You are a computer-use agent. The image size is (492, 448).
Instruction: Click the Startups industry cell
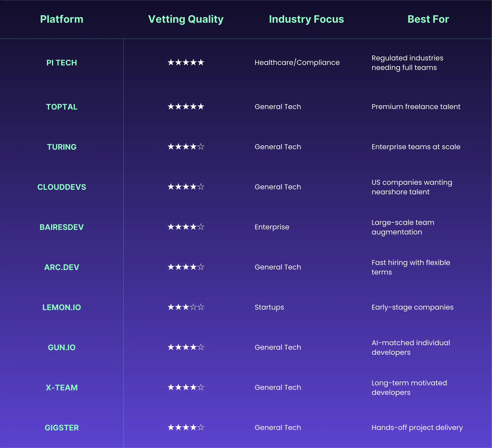pyautogui.click(x=269, y=307)
